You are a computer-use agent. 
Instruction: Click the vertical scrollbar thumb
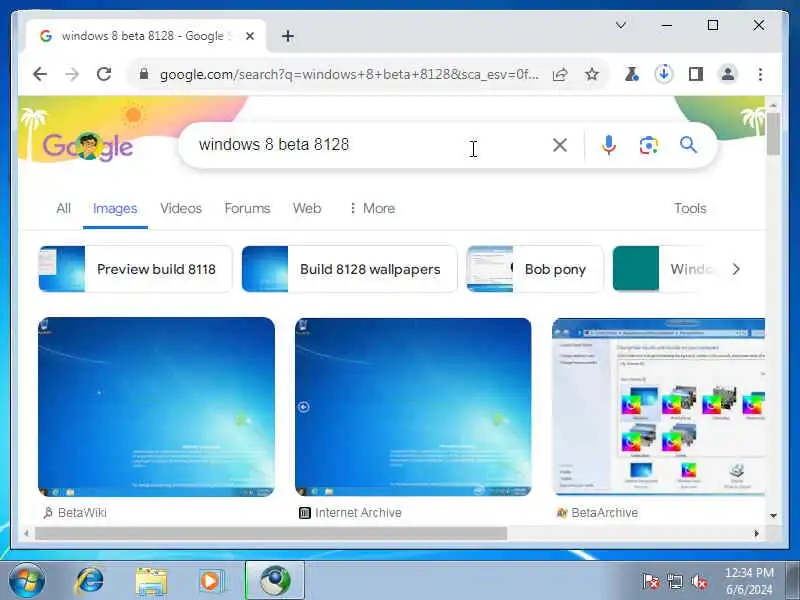[x=773, y=134]
